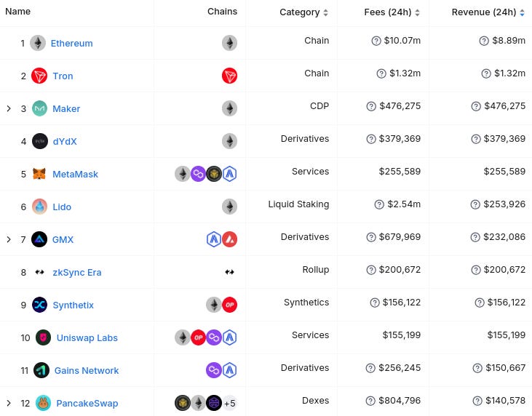Image resolution: width=532 pixels, height=416 pixels.
Task: Click the Lido logo icon
Action: [40, 207]
